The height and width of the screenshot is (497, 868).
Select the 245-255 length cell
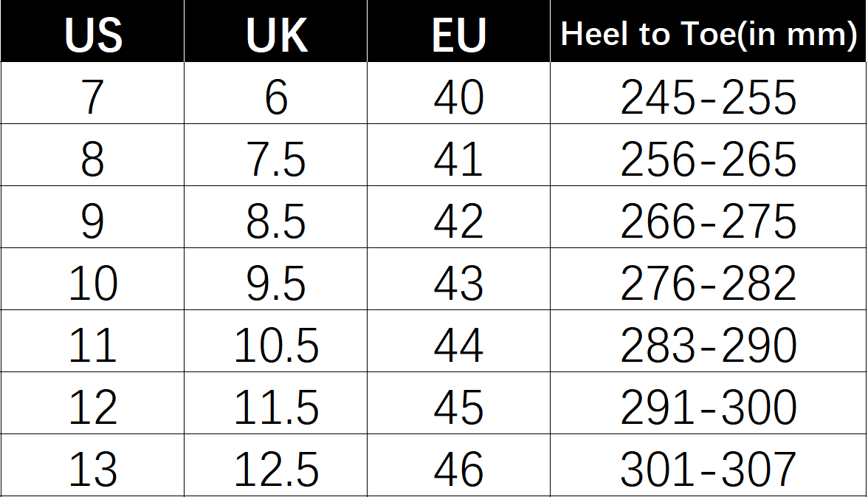click(708, 93)
